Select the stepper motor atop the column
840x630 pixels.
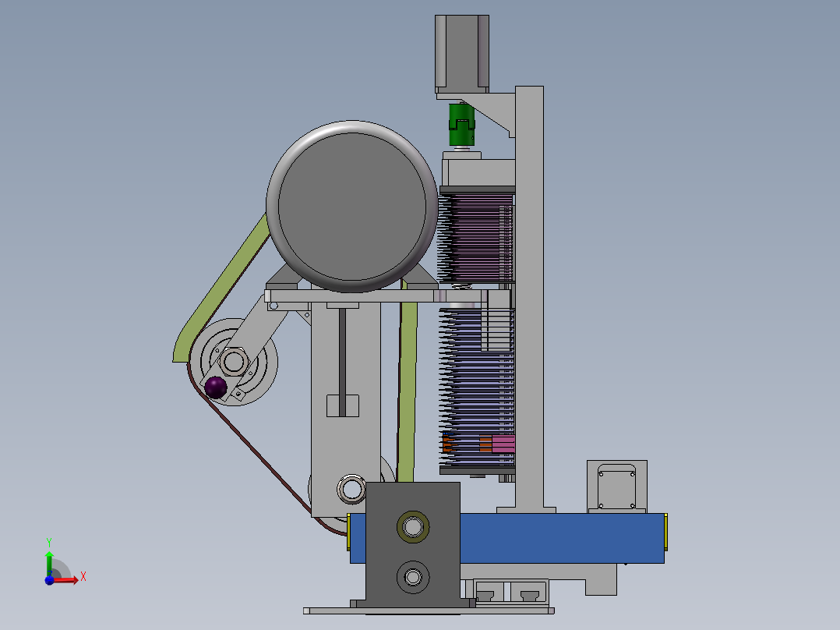click(x=462, y=54)
